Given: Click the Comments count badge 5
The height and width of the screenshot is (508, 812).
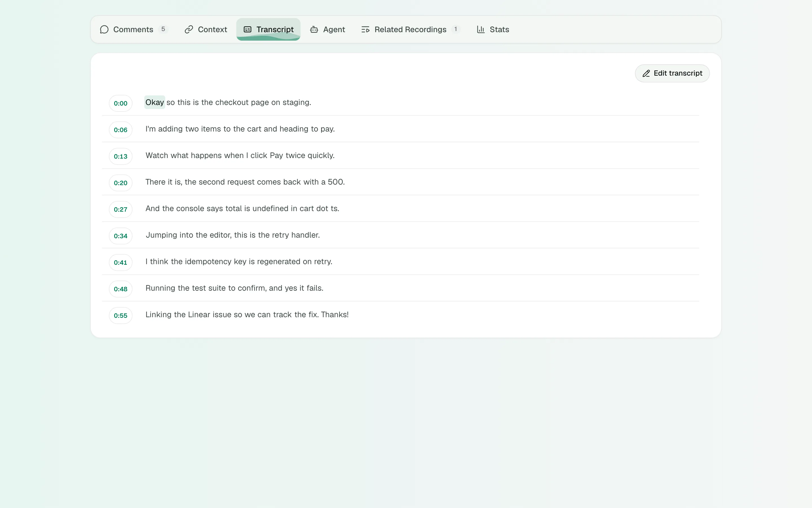Looking at the screenshot, I should [163, 29].
